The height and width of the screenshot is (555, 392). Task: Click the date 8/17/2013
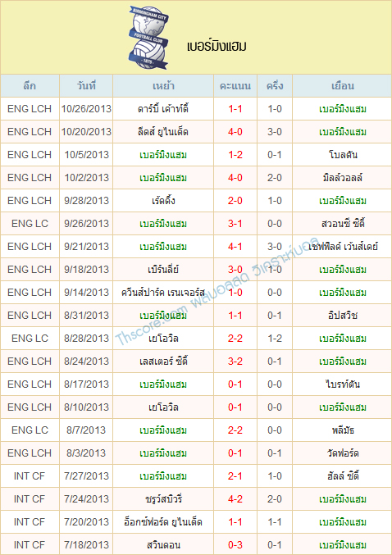(86, 384)
